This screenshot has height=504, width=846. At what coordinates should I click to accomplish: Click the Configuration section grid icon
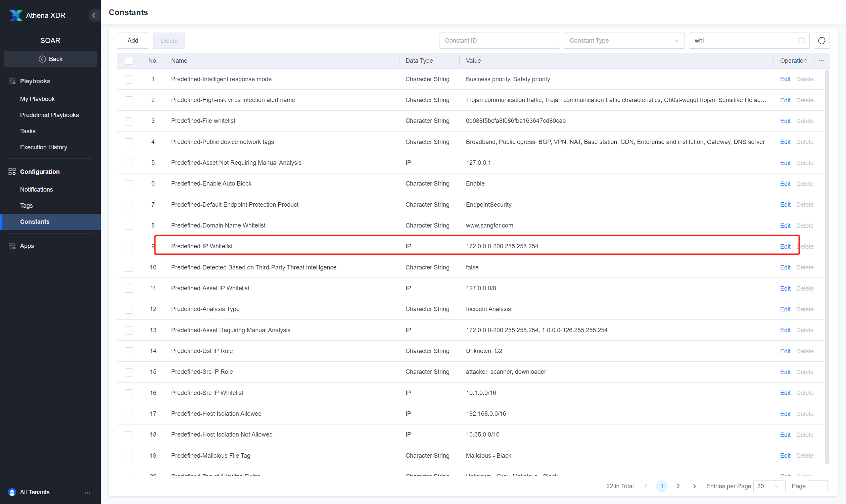(12, 171)
